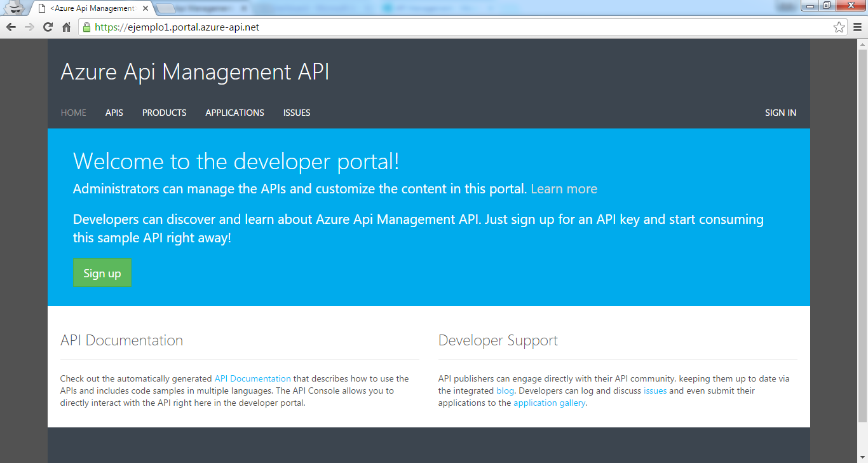Click the browser forward arrow
This screenshot has height=463, width=868.
coord(28,27)
